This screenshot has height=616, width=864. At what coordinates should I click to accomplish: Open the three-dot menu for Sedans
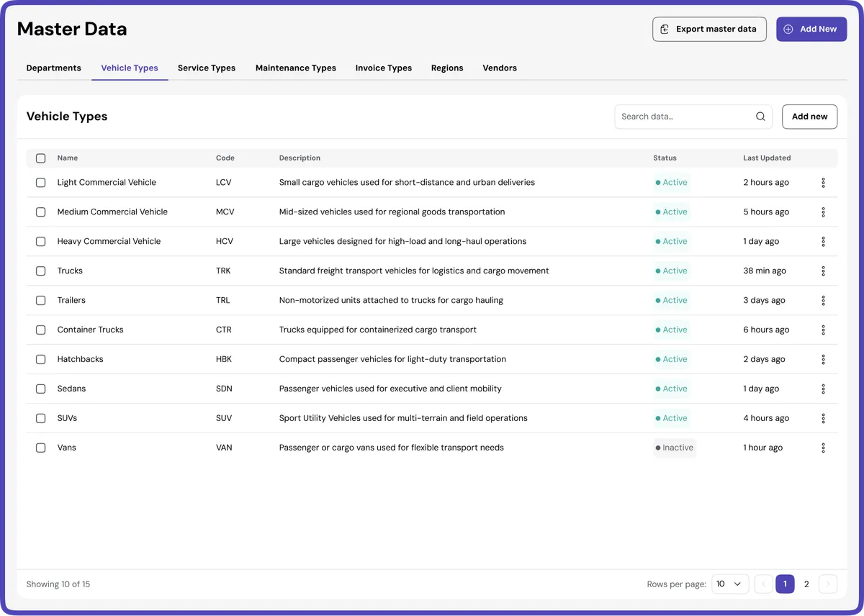(x=823, y=389)
